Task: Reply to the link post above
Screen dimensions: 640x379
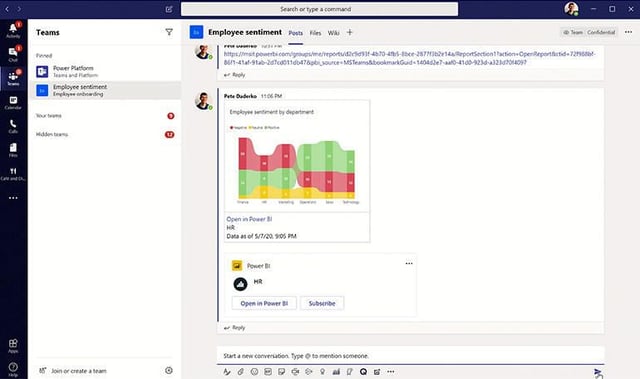Action: [x=235, y=75]
